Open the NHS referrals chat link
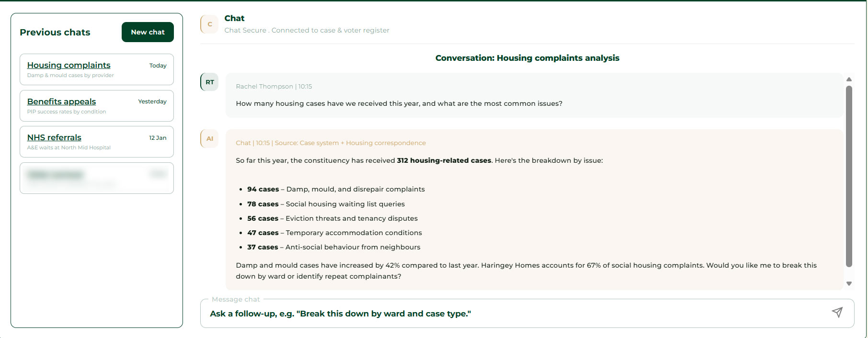 click(54, 137)
